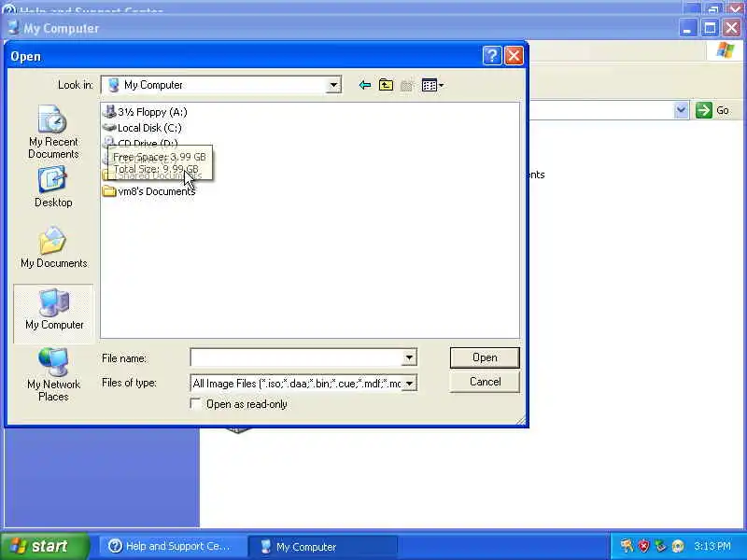Select Desktop in the places bar
Viewport: 747px width, 560px height.
pos(53,187)
